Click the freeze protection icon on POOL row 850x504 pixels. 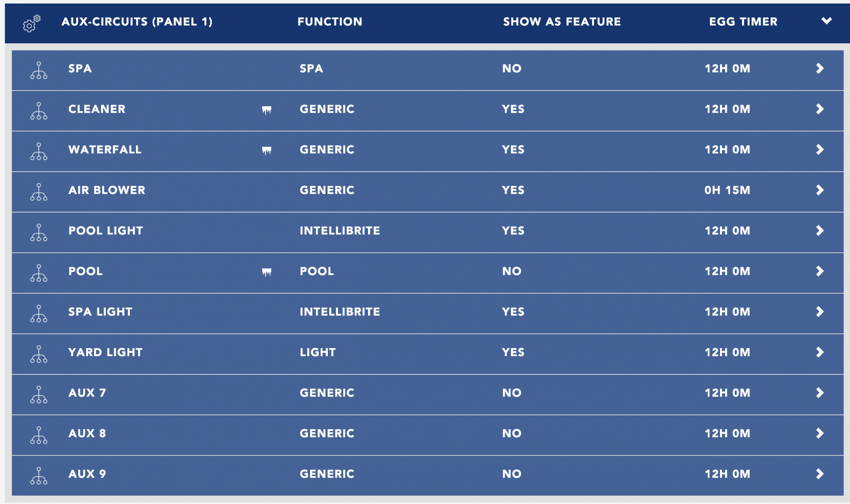click(266, 272)
